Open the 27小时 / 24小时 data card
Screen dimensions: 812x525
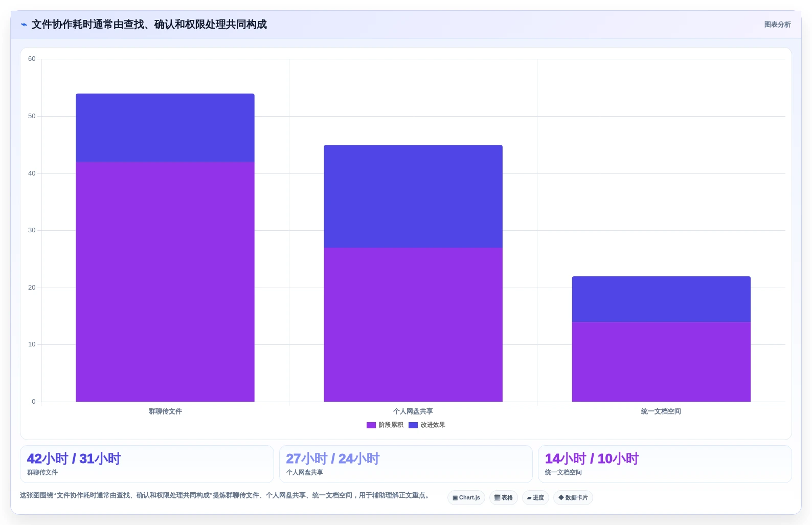pyautogui.click(x=406, y=464)
